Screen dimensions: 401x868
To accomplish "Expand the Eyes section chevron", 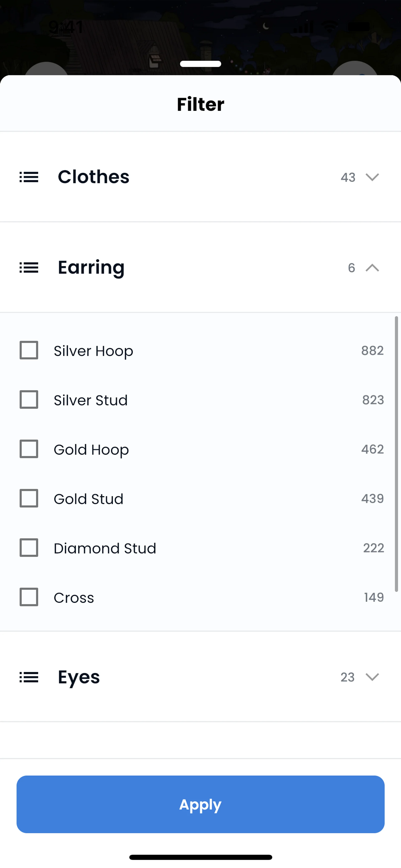I will 372,677.
